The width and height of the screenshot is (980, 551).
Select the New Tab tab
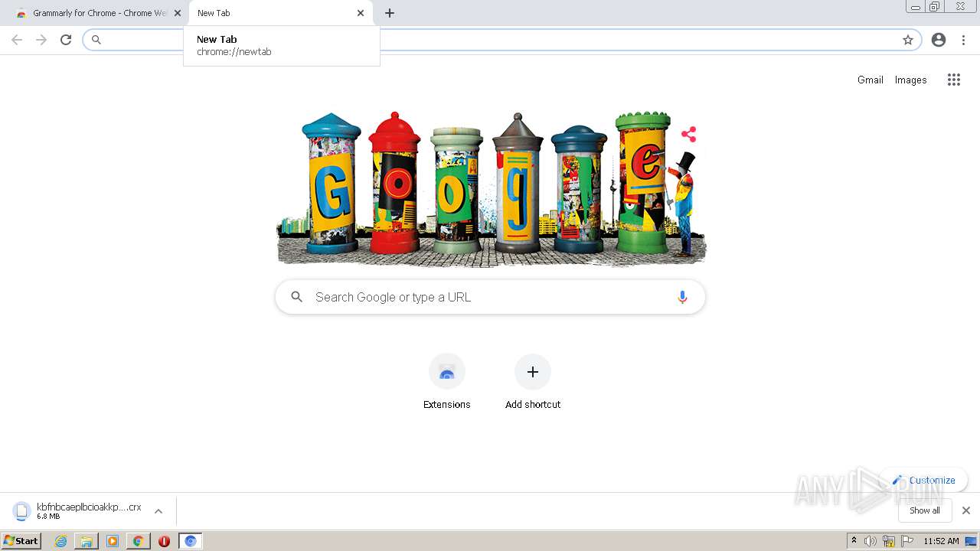281,13
